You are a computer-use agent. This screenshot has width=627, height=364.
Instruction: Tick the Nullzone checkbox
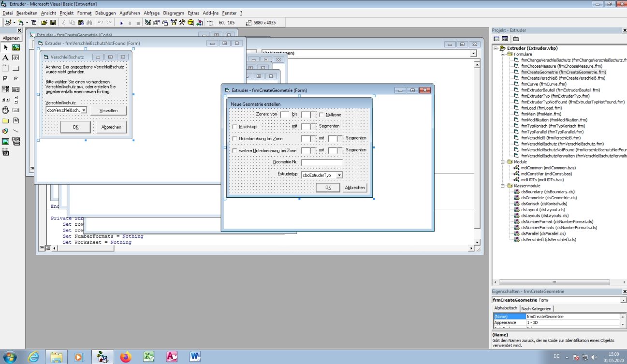[x=321, y=115]
